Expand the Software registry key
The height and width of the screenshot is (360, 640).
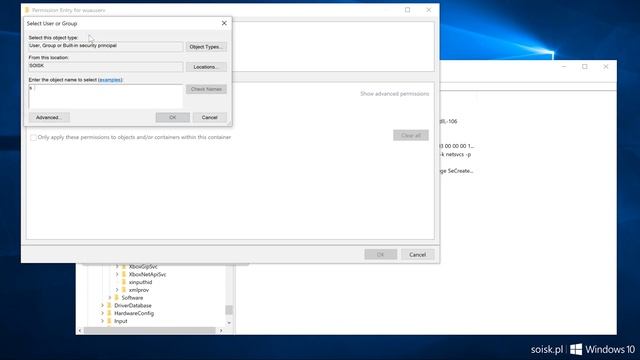pyautogui.click(x=110, y=298)
